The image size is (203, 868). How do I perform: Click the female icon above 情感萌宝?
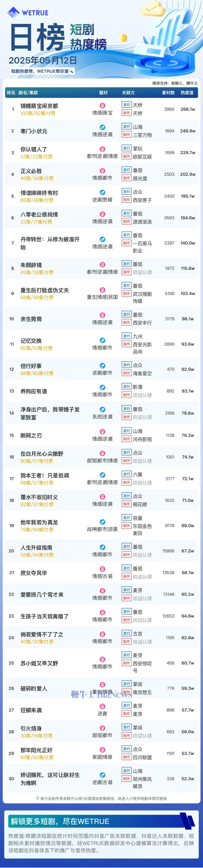pyautogui.click(x=102, y=106)
